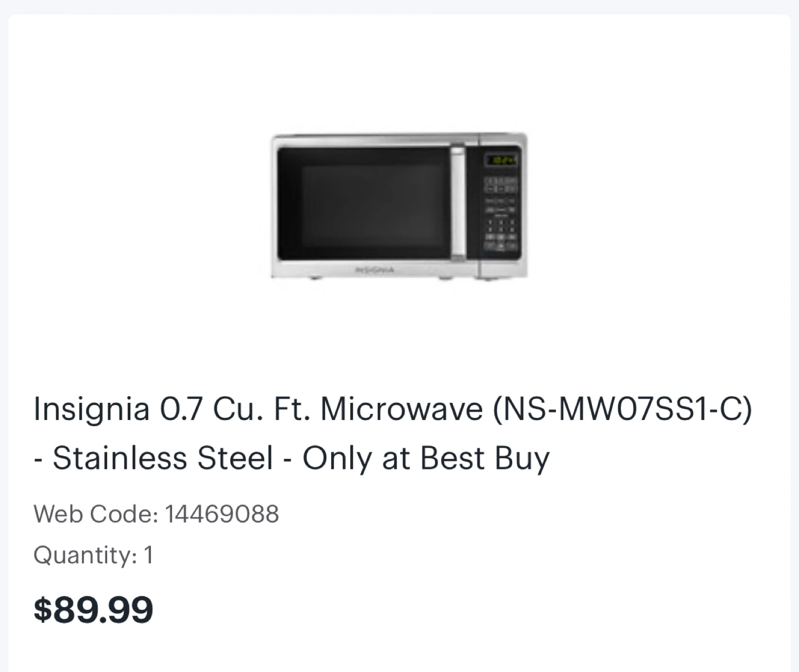The width and height of the screenshot is (799, 672).
Task: Open the Insignia microwave product thumbnail
Action: [x=399, y=206]
